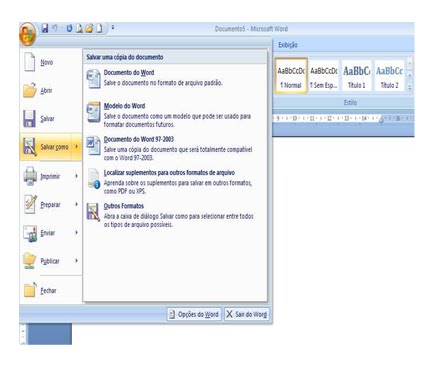This screenshot has height=380, width=424.
Task: Click the styles gallery scroll-up arrow
Action: (x=410, y=63)
